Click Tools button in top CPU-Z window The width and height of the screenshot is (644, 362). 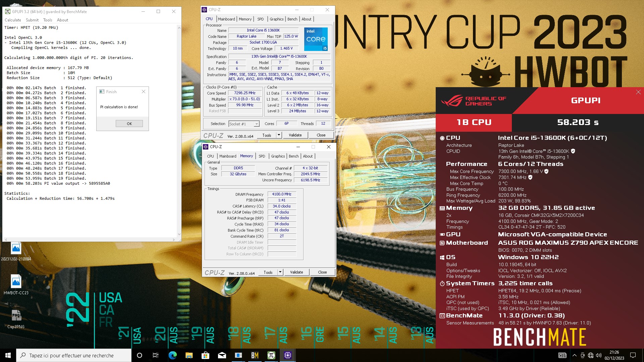[267, 135]
